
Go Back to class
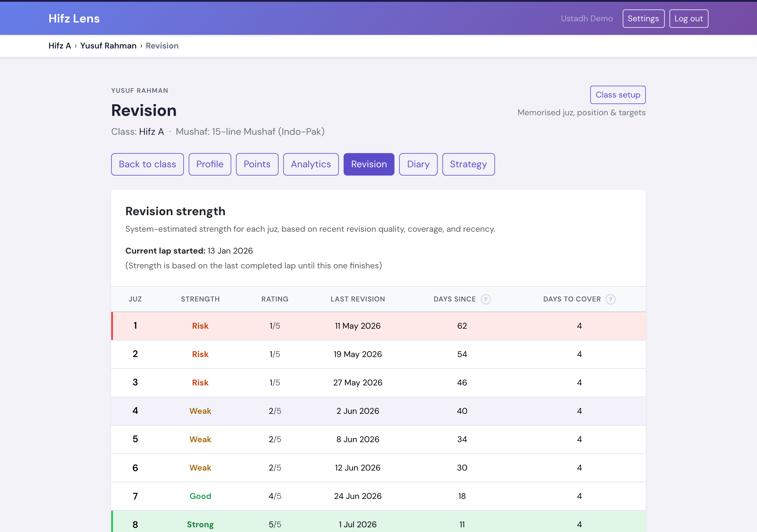(x=147, y=164)
